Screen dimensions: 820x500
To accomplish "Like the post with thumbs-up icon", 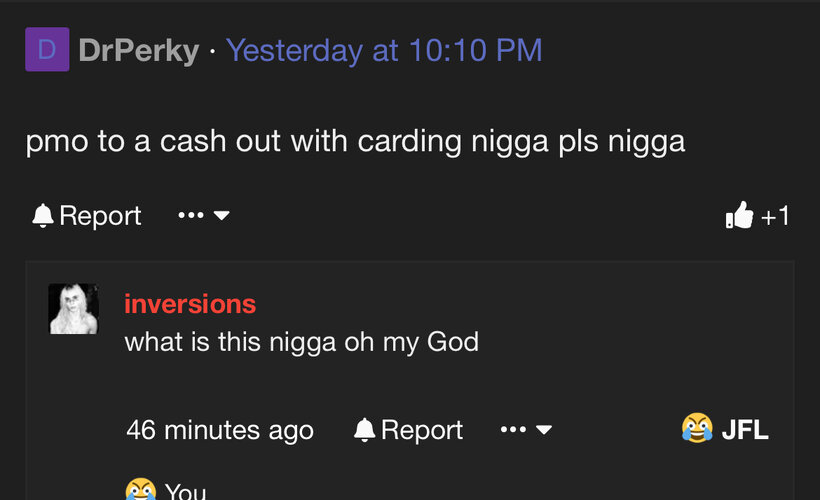I will 739,215.
